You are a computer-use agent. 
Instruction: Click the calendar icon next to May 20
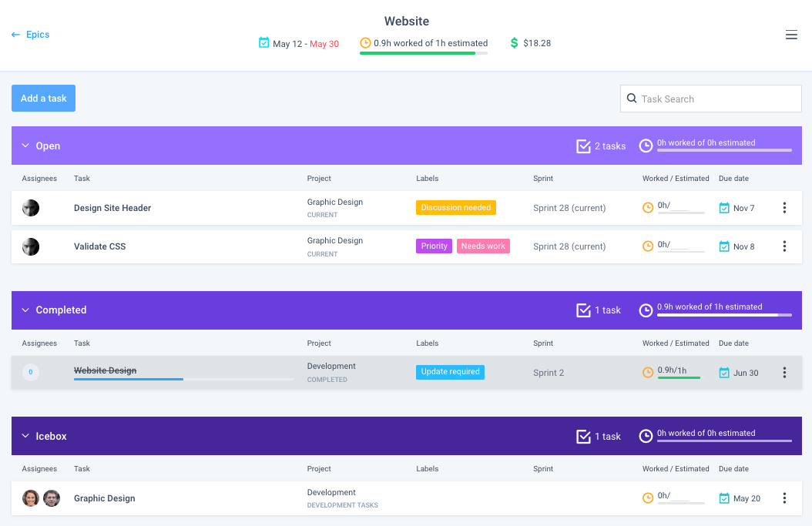pyautogui.click(x=723, y=498)
